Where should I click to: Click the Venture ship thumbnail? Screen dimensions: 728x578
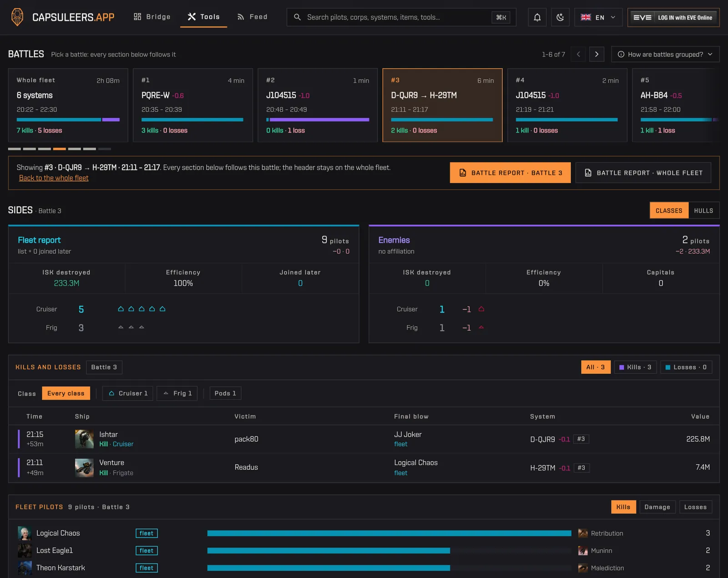[84, 468]
